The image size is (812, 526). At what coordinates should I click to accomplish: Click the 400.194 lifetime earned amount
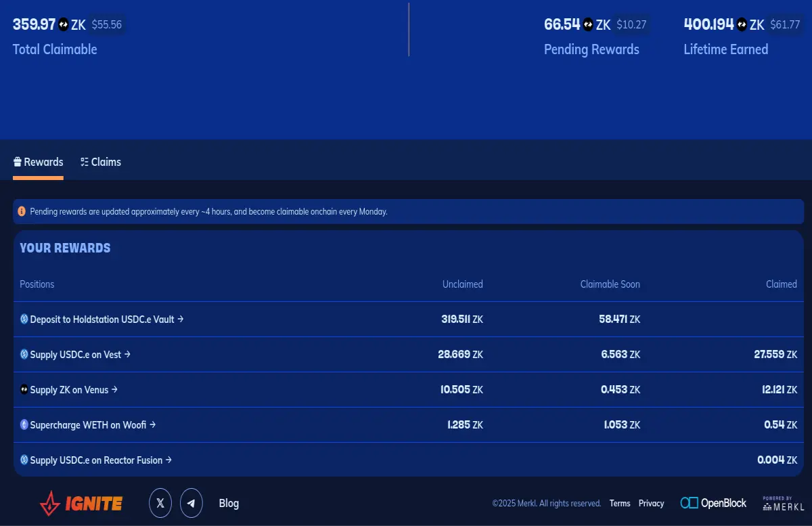(709, 25)
